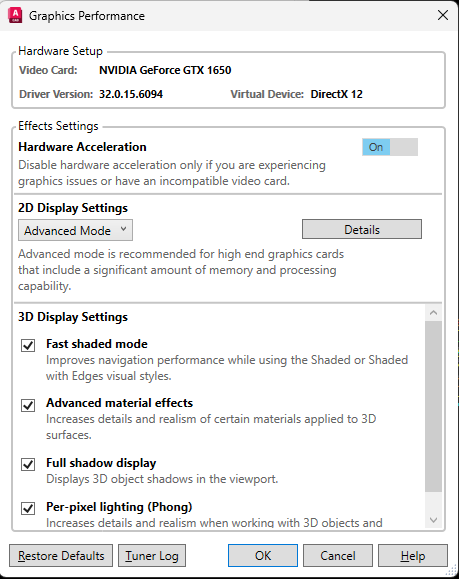Toggle the Per-pixel lighting (Phong) checkbox

(x=28, y=508)
